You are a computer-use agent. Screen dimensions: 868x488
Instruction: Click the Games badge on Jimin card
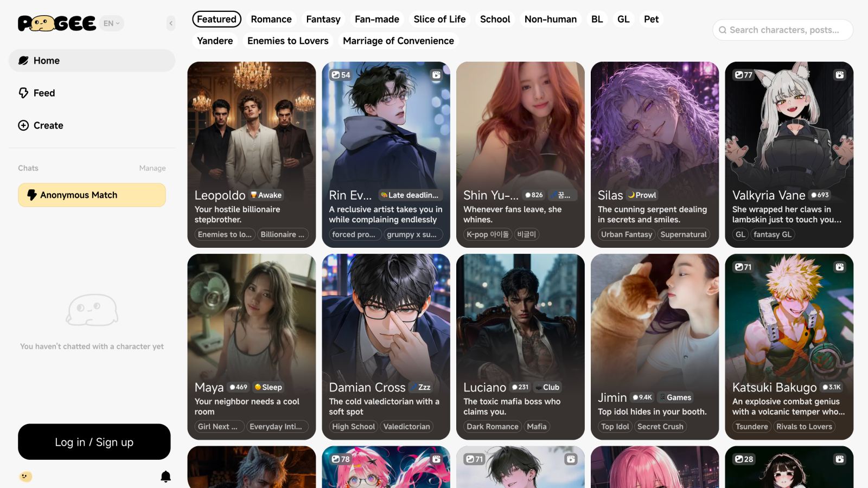[x=675, y=397]
